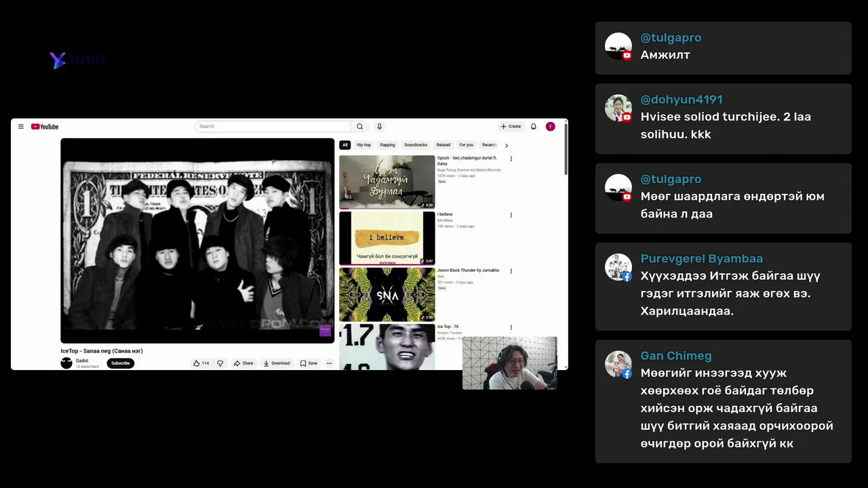This screenshot has width=868, height=488.
Task: Subscribe to the Gadot channel
Action: 121,363
